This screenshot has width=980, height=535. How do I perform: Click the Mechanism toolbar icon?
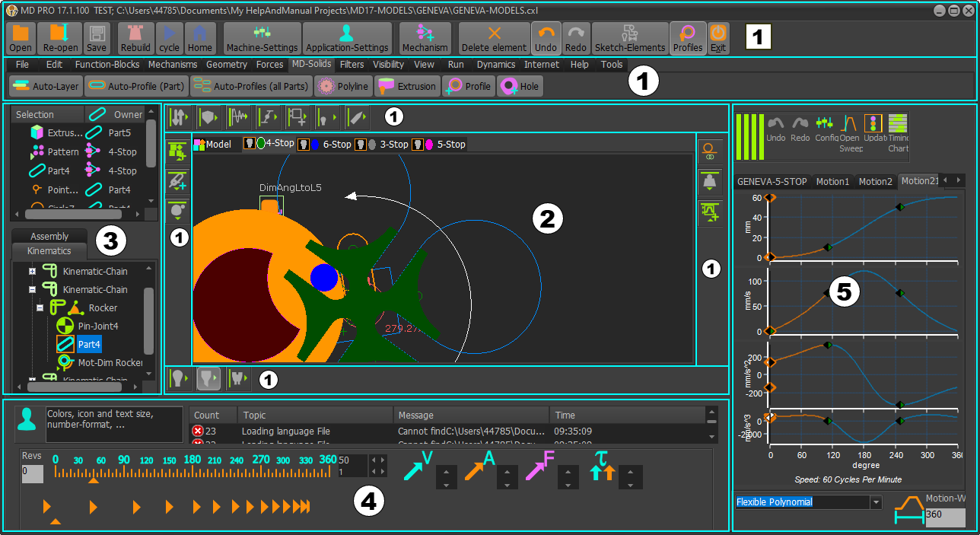coord(425,38)
